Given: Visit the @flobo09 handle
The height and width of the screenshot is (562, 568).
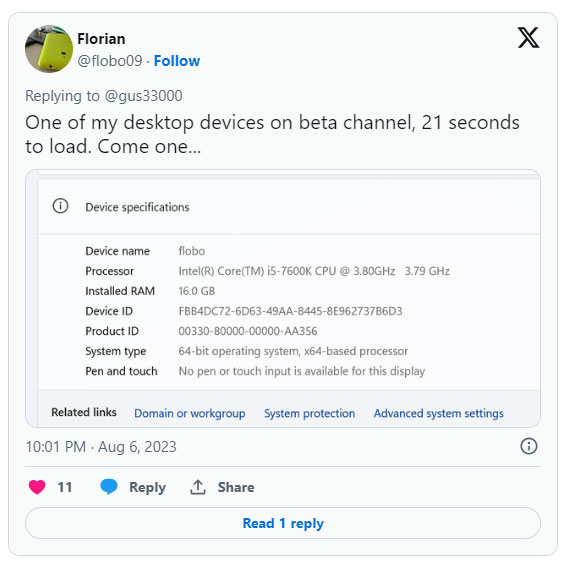Looking at the screenshot, I should click(110, 61).
